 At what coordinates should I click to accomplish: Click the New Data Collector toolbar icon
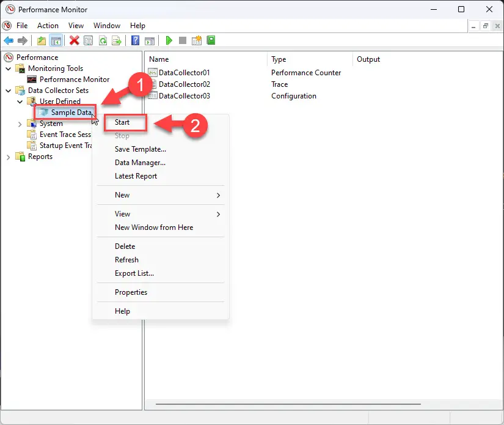pyautogui.click(x=196, y=40)
